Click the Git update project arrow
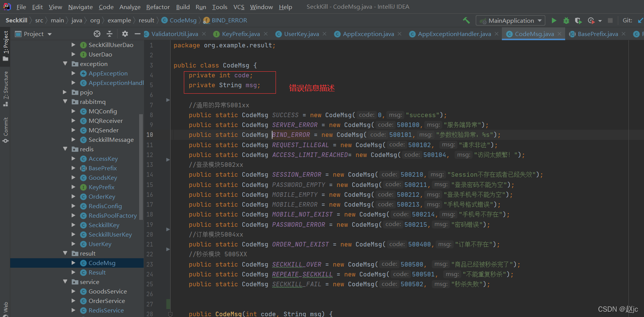 (x=641, y=20)
